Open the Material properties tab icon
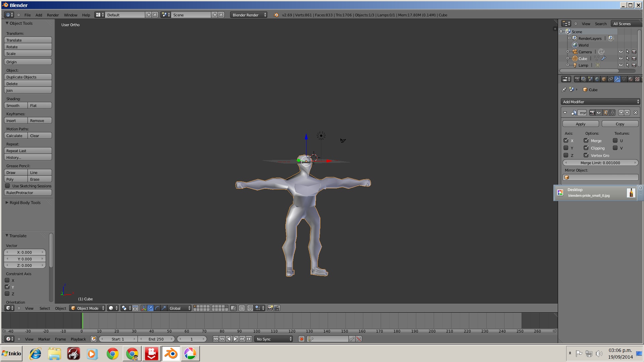 (631, 79)
